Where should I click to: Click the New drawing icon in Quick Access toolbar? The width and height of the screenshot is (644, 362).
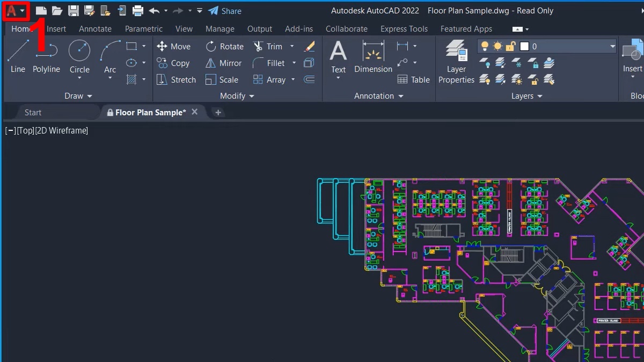coord(41,11)
